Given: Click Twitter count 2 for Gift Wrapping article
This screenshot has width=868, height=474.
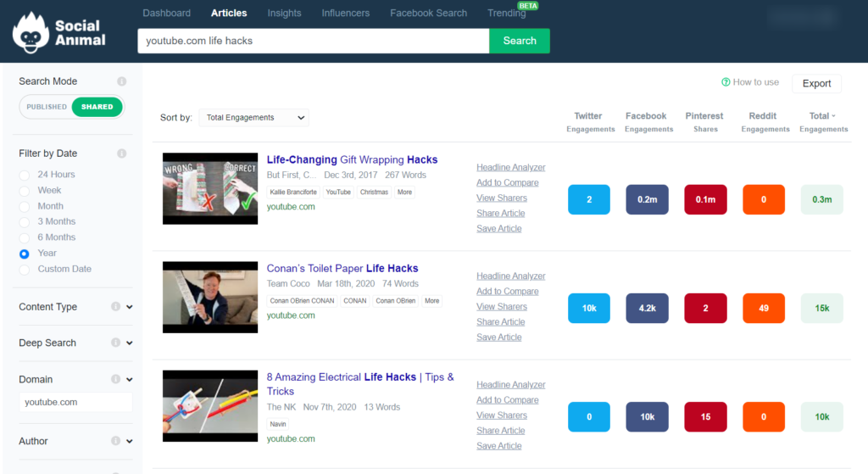Looking at the screenshot, I should click(x=589, y=199).
